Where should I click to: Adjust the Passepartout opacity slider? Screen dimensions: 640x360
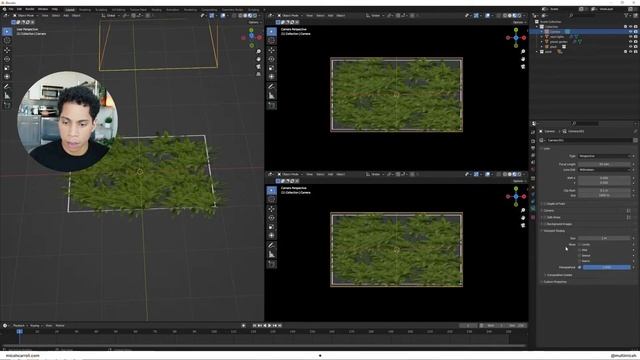607,267
